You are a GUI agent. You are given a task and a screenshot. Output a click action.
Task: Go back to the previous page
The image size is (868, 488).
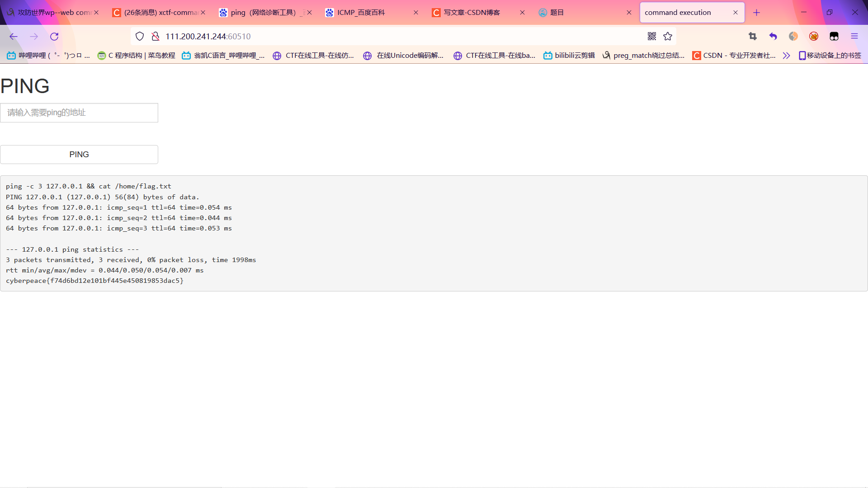(x=14, y=37)
